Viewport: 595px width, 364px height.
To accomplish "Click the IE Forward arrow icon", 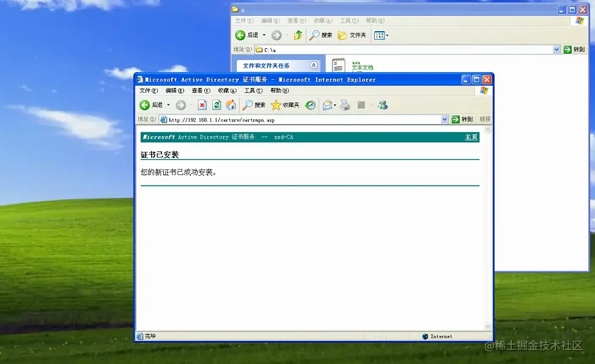I will 180,105.
